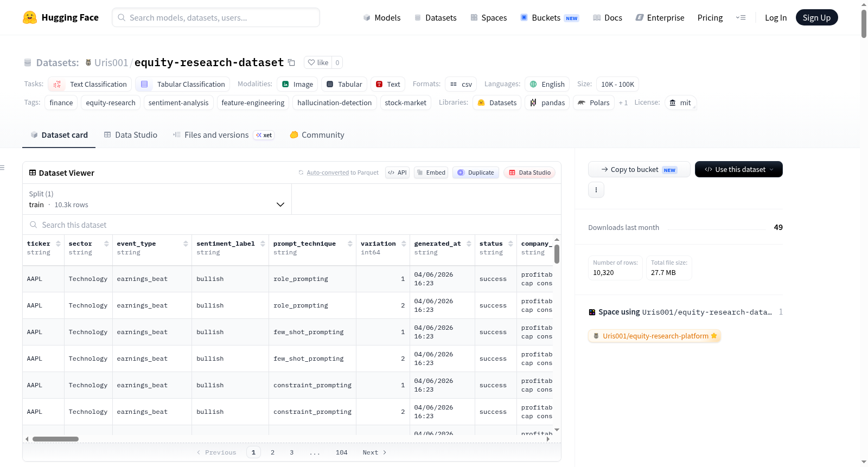Select the Text Classification task tag
Screen dimensions: 868x467
coord(90,84)
